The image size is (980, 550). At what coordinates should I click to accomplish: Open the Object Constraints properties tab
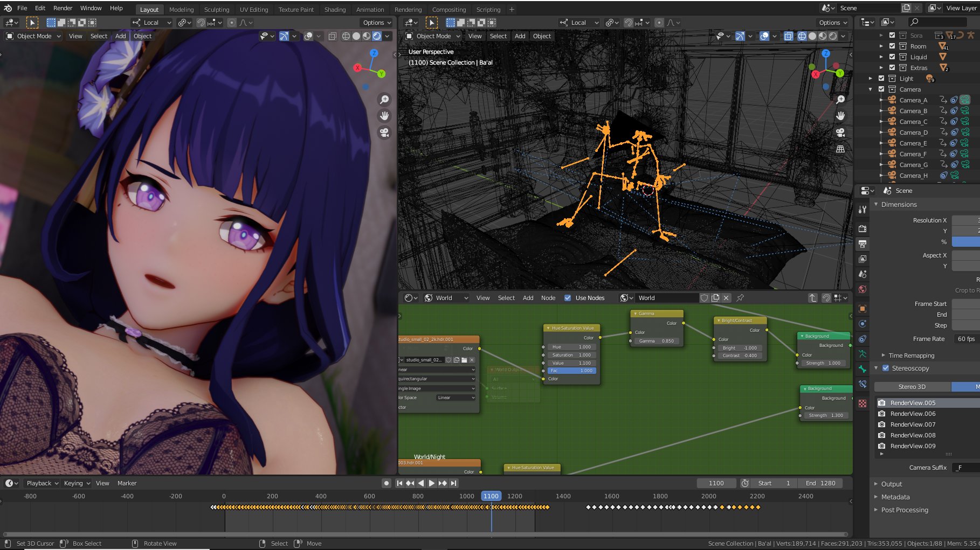(862, 339)
